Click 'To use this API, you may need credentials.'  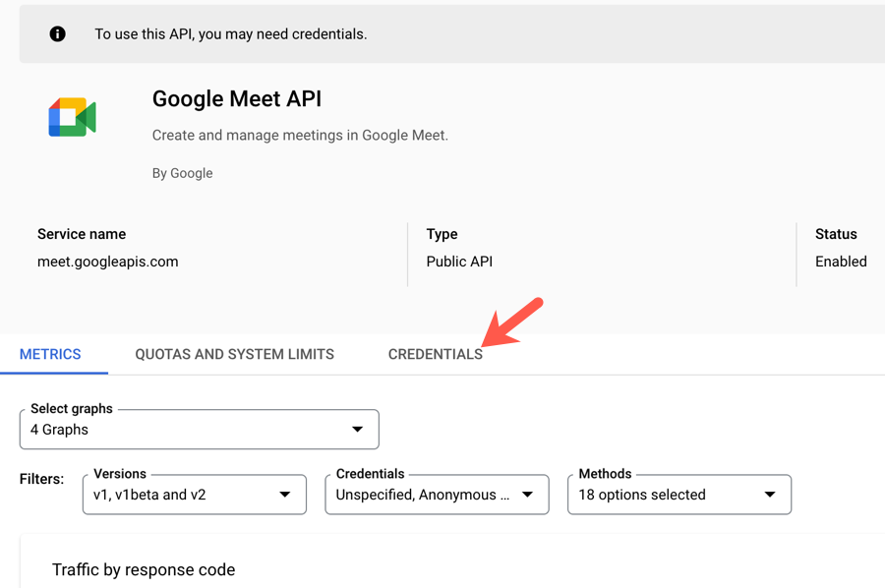point(231,34)
